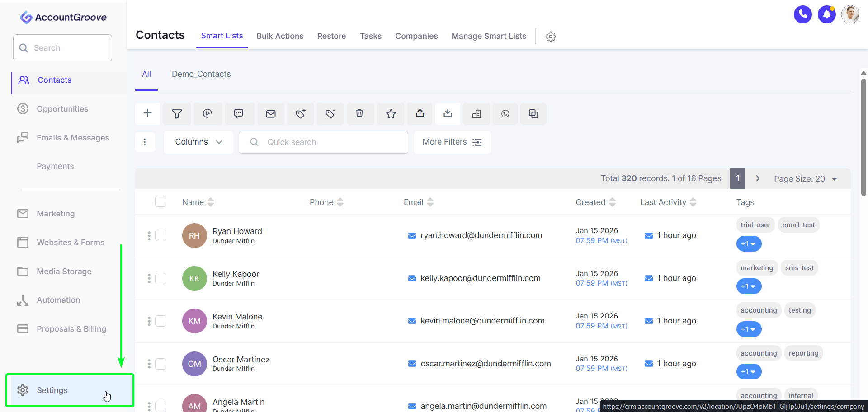Open the Restore tab
This screenshot has height=412, width=868.
coord(331,36)
